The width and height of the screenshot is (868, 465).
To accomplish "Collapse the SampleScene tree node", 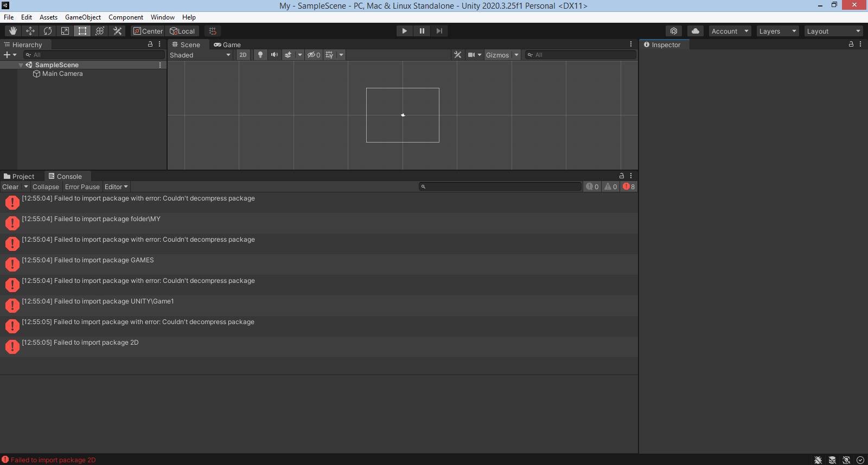I will pyautogui.click(x=21, y=65).
